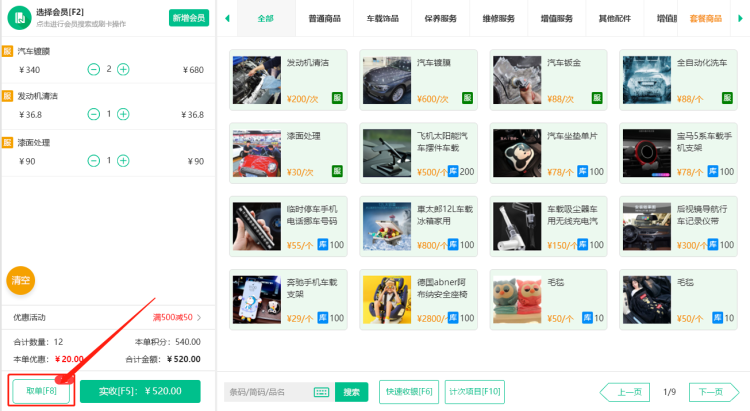The image size is (750, 411).
Task: Go to next page with 下一页
Action: (x=710, y=392)
